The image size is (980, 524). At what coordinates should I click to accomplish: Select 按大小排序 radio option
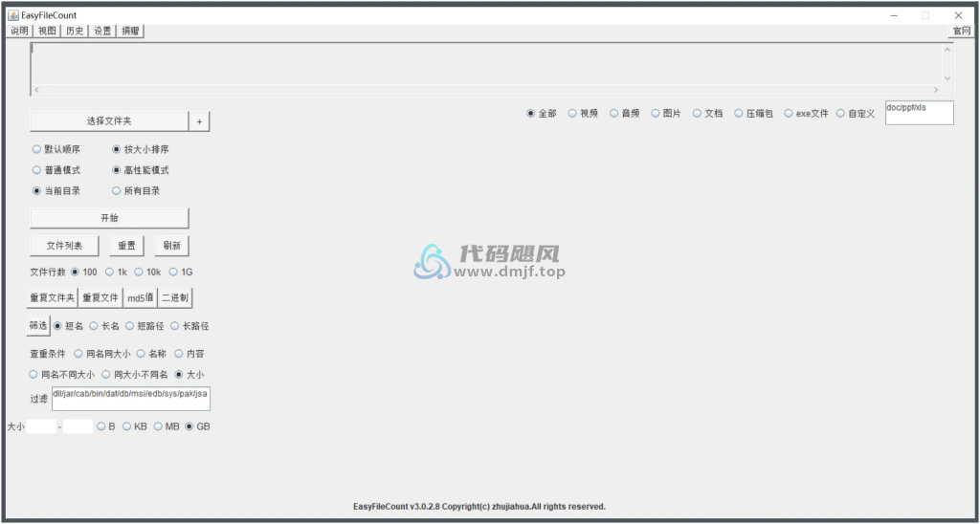pyautogui.click(x=140, y=149)
